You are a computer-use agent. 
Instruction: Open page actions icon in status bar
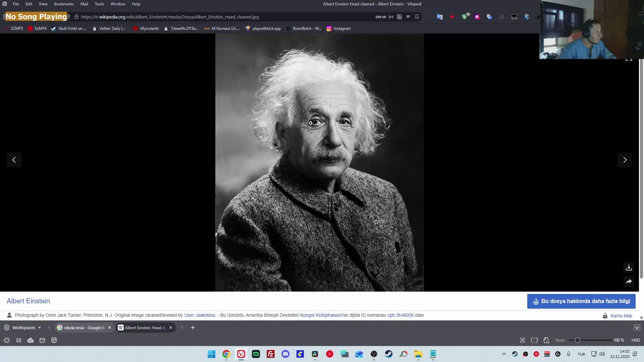[x=546, y=340]
